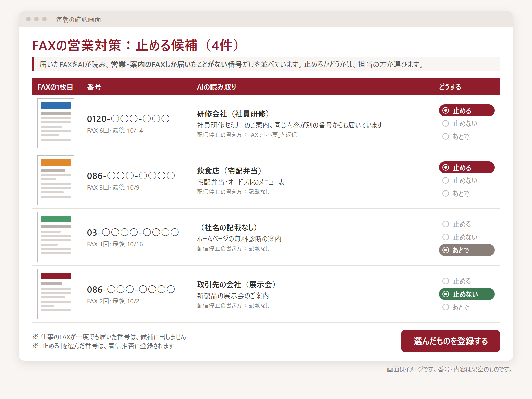Click 研修会社(社員研修) title
Image resolution: width=532 pixels, height=399 pixels.
coord(233,114)
